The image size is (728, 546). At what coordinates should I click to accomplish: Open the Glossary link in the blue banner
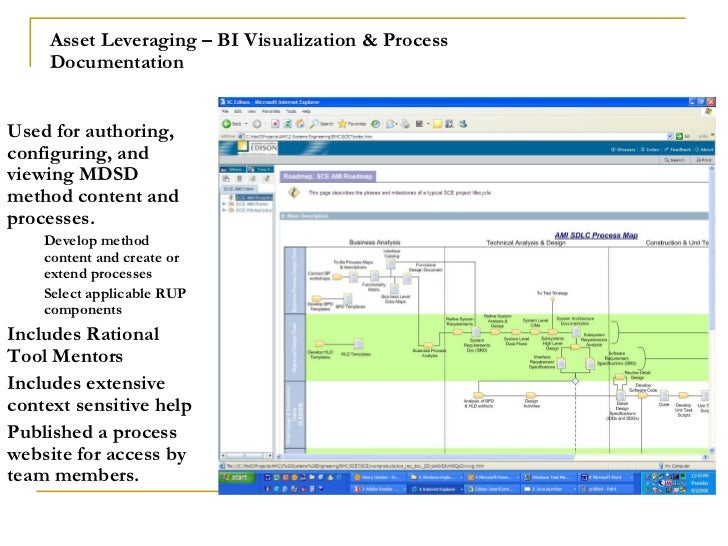pyautogui.click(x=623, y=150)
